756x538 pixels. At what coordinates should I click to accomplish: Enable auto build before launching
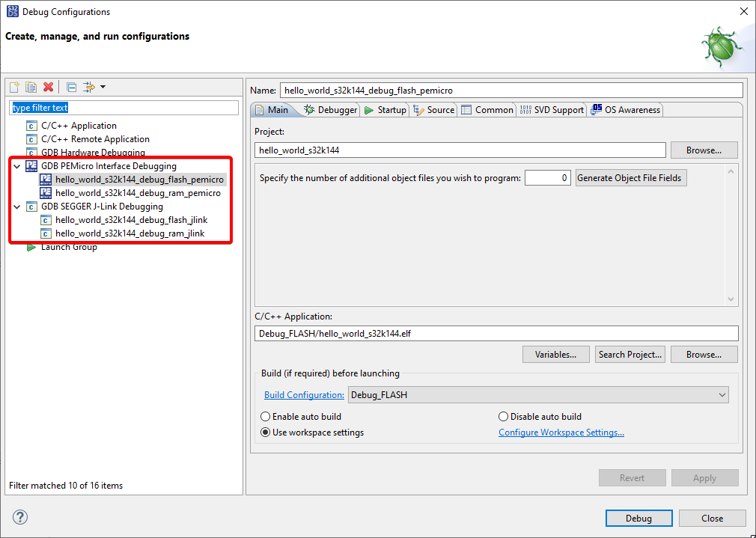pyautogui.click(x=266, y=416)
